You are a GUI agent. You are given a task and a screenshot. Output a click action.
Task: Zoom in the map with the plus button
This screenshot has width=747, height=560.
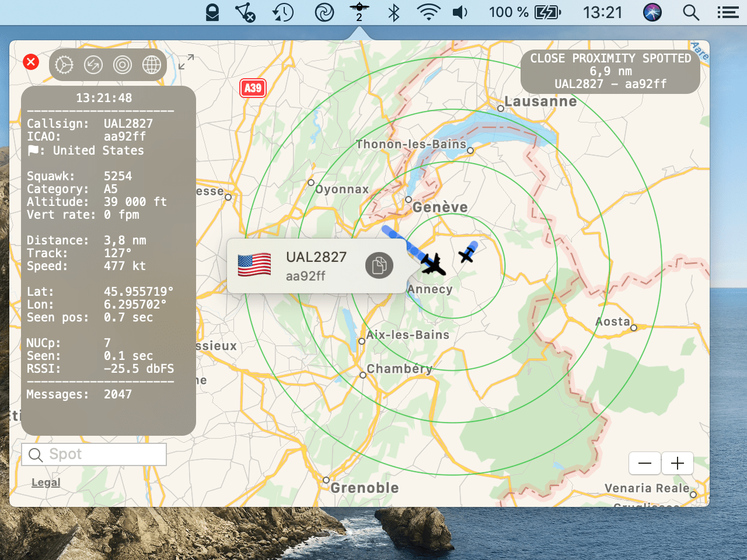point(678,463)
